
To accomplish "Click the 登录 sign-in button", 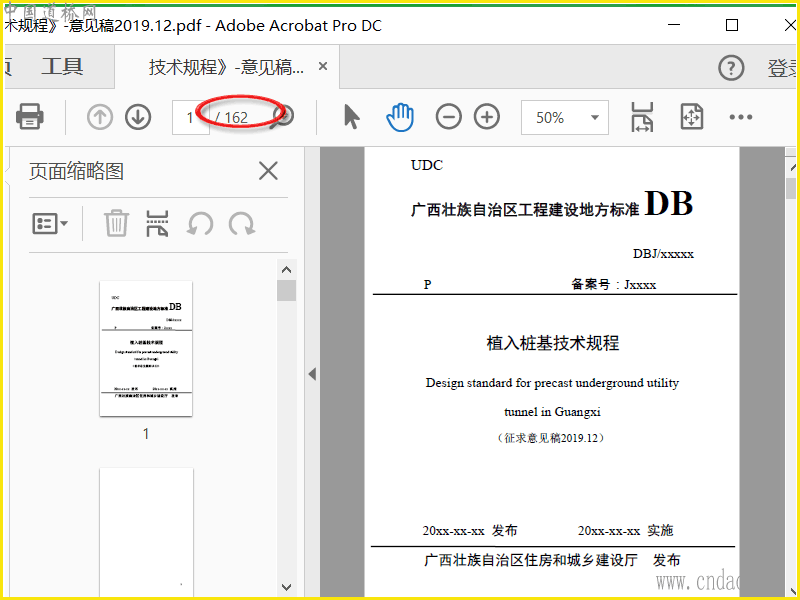I will (782, 68).
